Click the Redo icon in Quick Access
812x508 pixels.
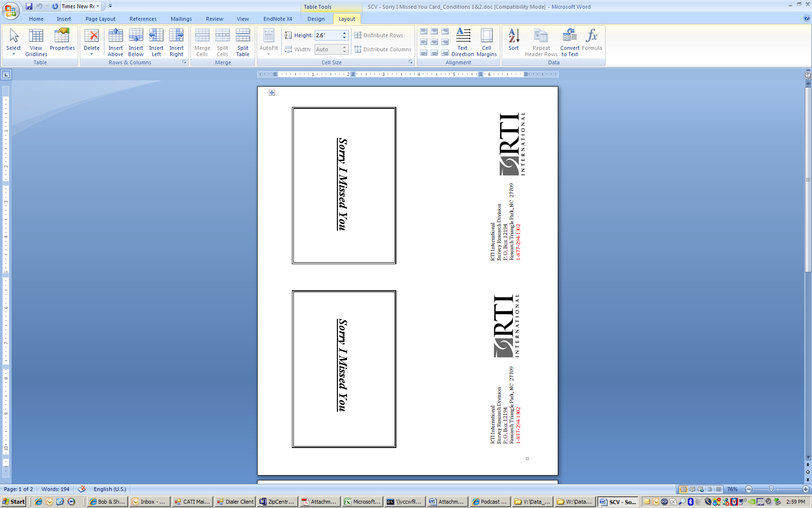tap(55, 6)
